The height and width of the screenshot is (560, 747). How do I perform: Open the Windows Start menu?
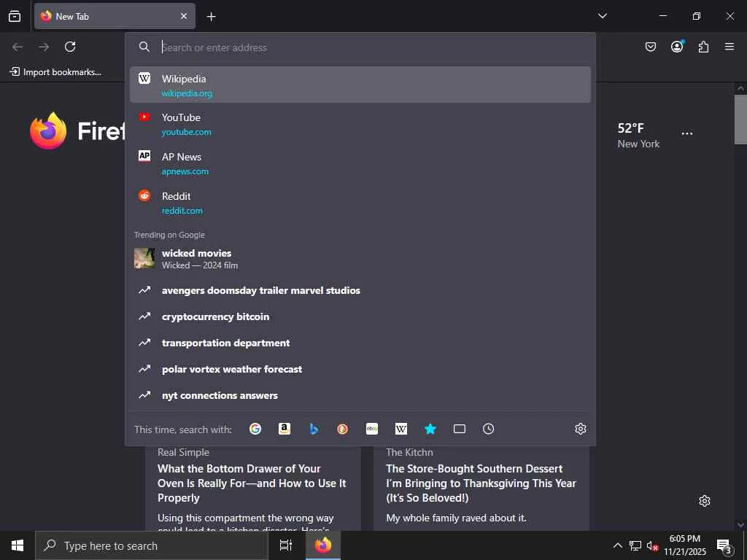pos(18,545)
